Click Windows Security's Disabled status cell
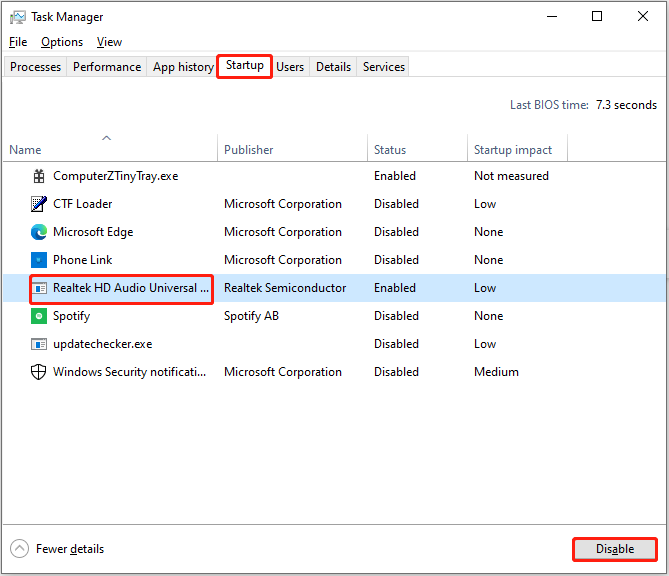 click(x=396, y=372)
